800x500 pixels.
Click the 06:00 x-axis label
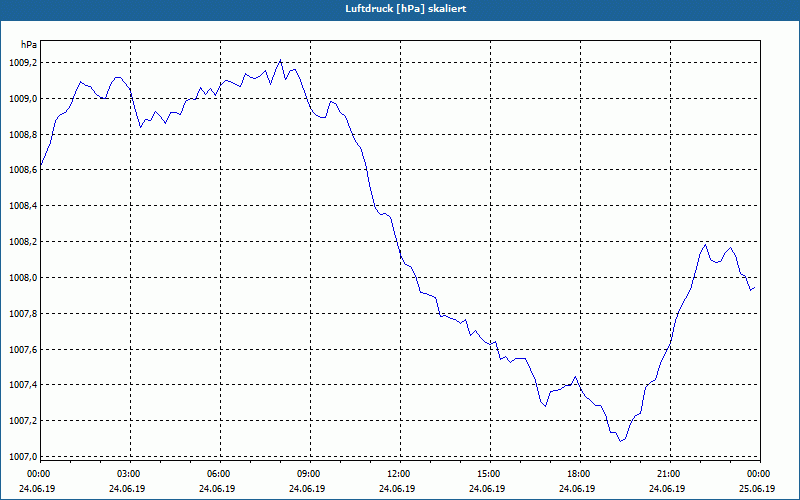tap(219, 474)
